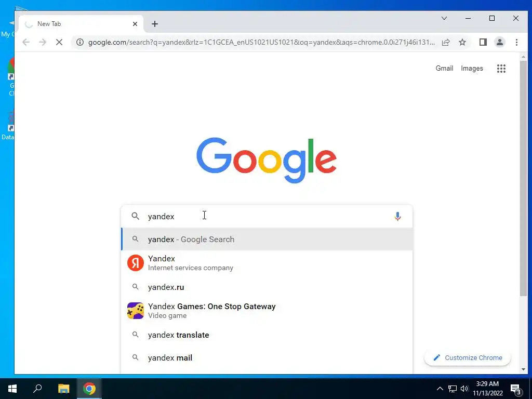Show hidden system tray icons

440,389
